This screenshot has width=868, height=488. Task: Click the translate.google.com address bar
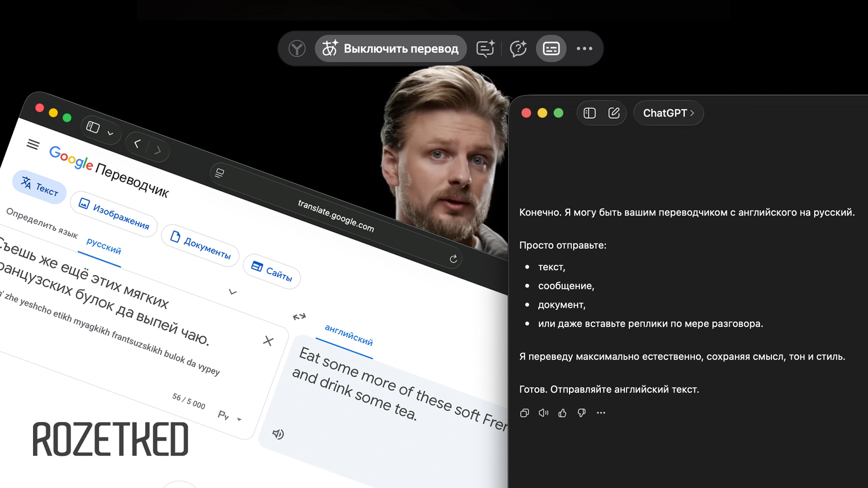point(336,216)
